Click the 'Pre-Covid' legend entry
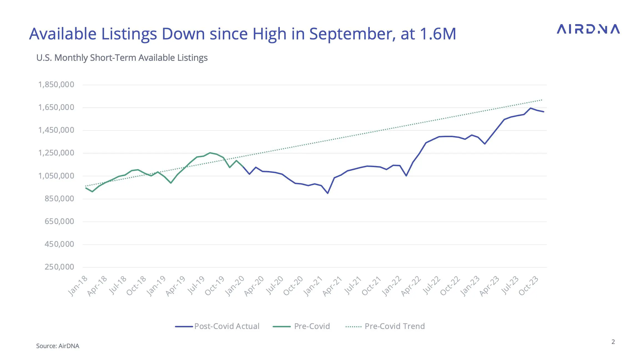 [301, 326]
